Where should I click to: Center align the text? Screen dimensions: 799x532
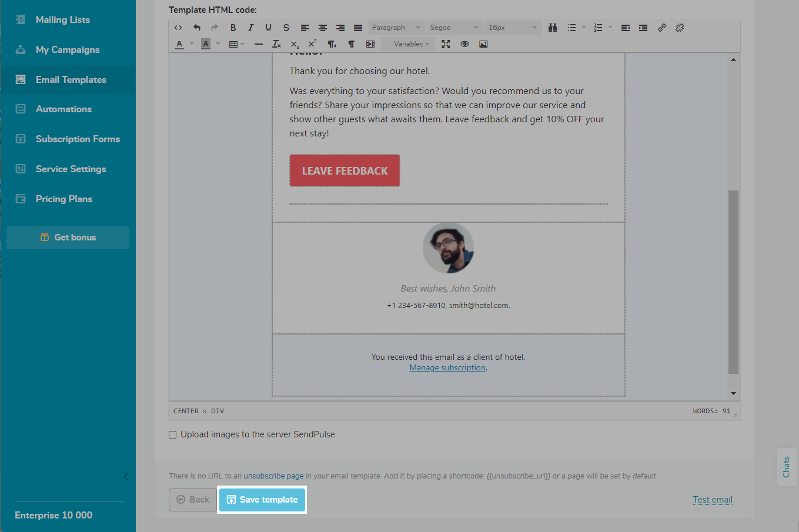click(x=323, y=28)
